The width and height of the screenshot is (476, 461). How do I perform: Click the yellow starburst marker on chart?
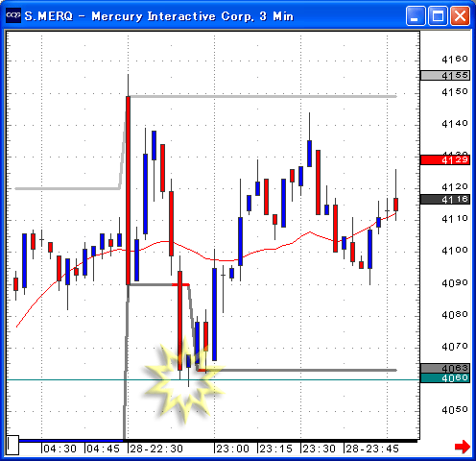[183, 381]
